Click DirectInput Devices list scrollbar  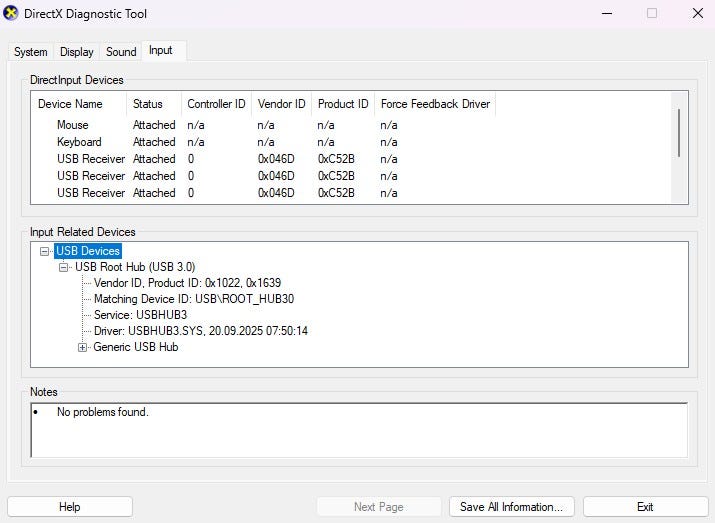click(680, 133)
